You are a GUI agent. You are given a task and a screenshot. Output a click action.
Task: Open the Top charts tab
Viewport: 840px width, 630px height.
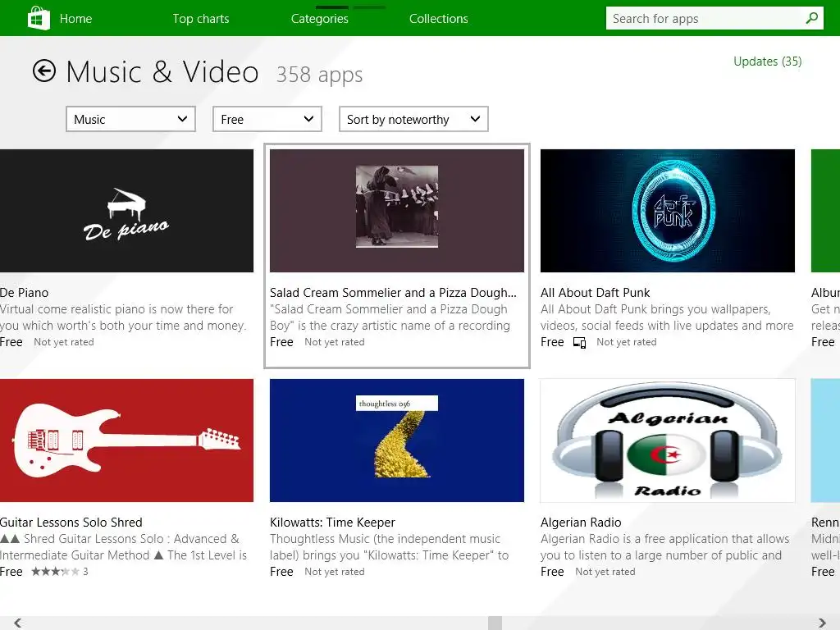tap(201, 19)
